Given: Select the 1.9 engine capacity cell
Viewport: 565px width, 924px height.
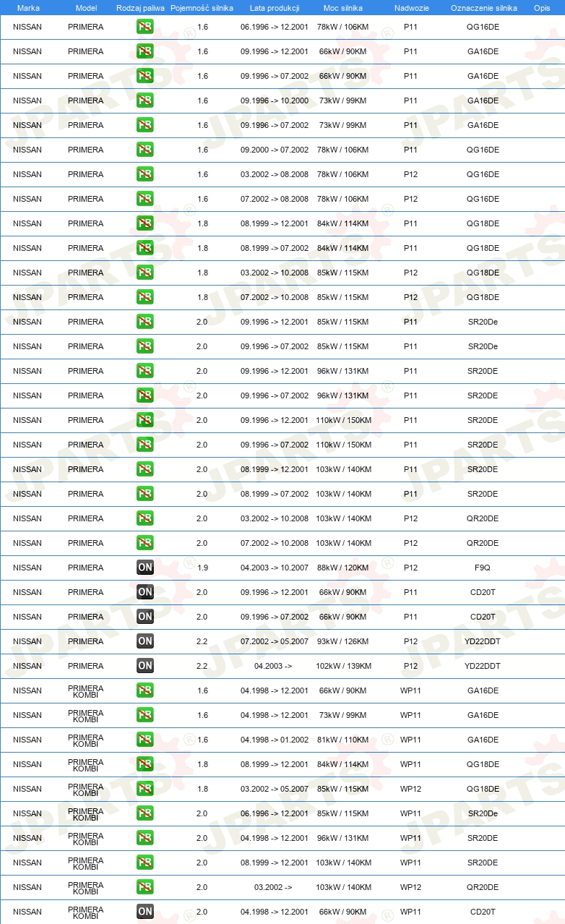Looking at the screenshot, I should tap(202, 568).
